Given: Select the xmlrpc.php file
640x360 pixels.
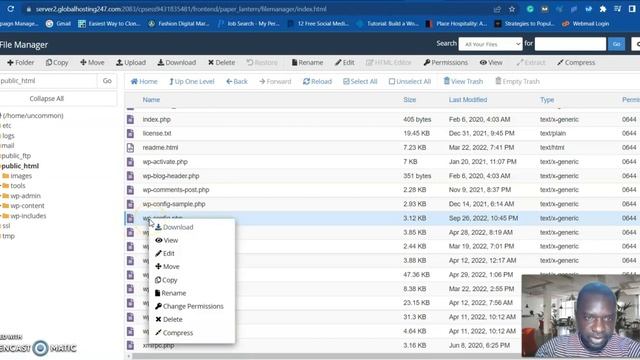Looking at the screenshot, I should [x=158, y=346].
